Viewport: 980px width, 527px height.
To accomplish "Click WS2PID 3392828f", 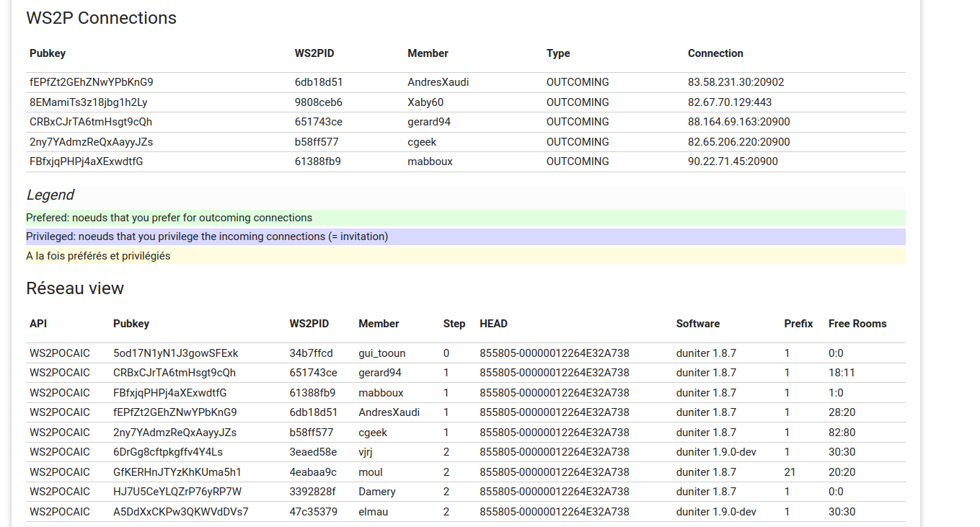I will 312,492.
